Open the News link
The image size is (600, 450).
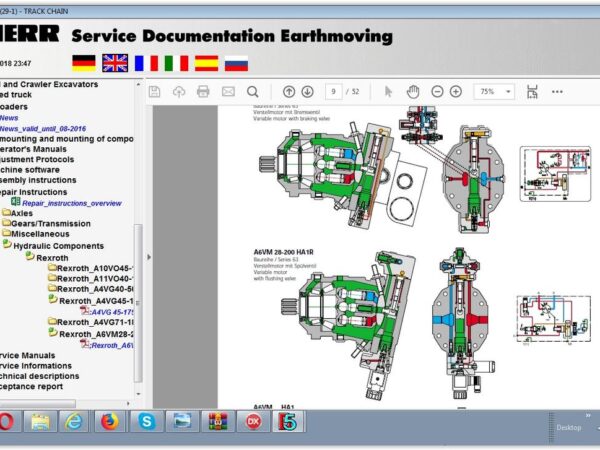coord(9,118)
